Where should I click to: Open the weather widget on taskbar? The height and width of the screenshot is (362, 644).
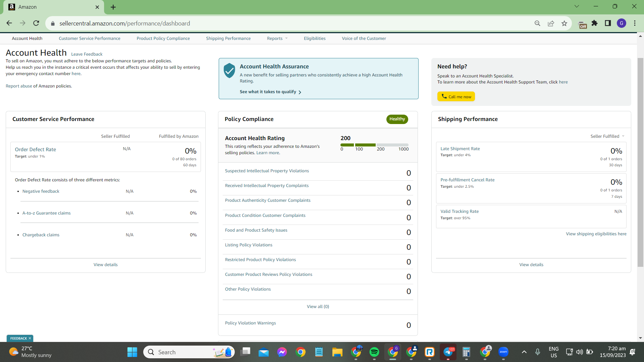(30, 352)
